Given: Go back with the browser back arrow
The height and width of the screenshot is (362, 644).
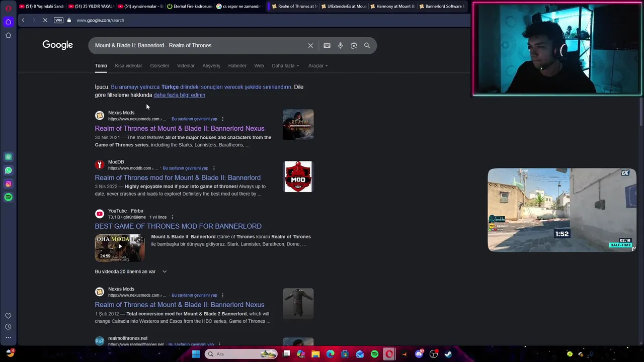Looking at the screenshot, I should tap(23, 20).
